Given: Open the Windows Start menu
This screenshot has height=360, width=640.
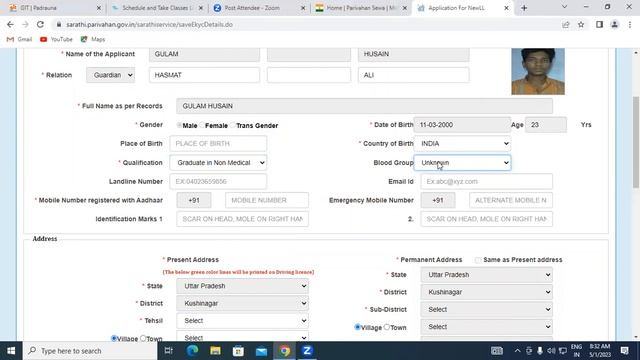Looking at the screenshot, I should pos(11,351).
